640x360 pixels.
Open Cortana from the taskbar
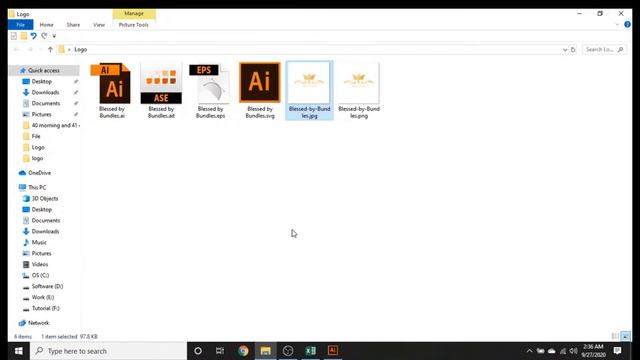198,351
